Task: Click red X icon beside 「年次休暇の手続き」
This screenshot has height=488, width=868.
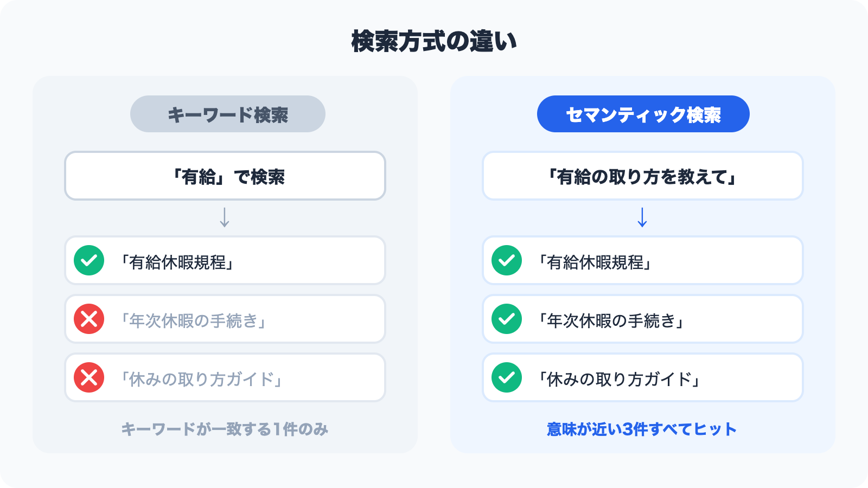Action: pos(89,319)
